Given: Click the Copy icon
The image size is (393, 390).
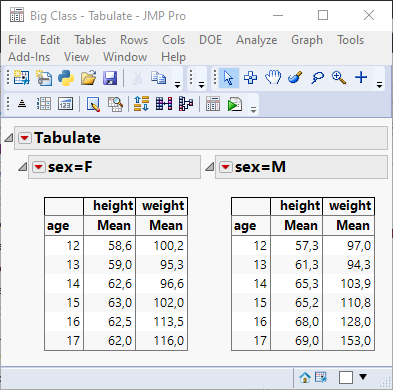Looking at the screenshot, I should [x=158, y=78].
